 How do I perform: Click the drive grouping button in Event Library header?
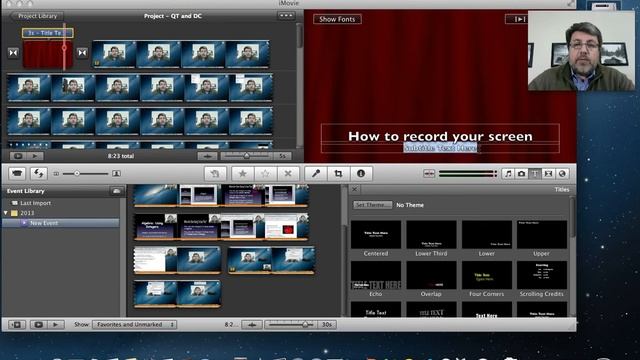[x=116, y=191]
